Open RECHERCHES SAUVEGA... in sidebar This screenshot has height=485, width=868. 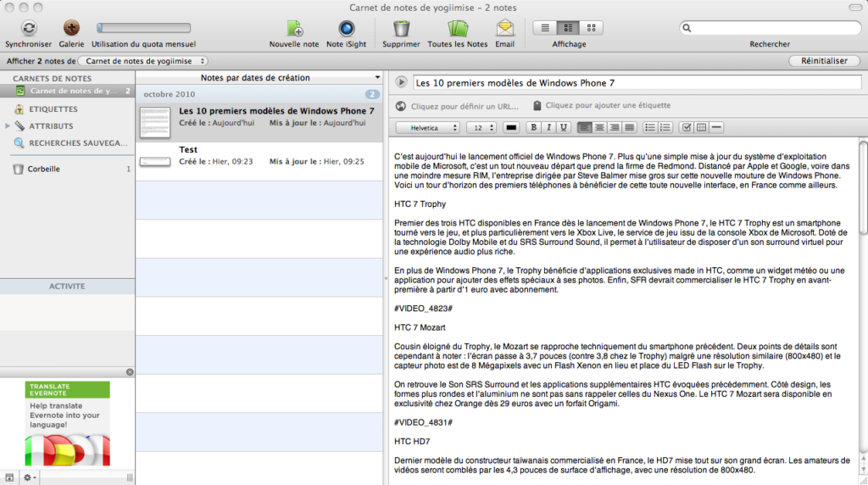78,142
